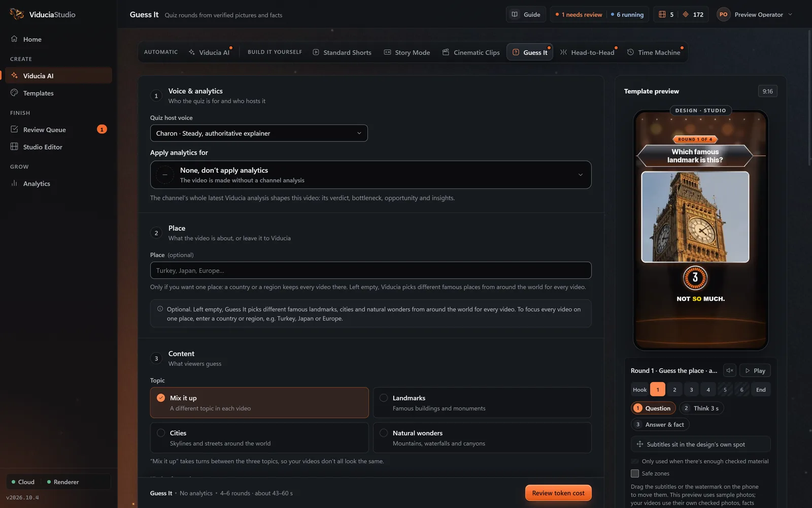
Task: Click the Head-to-Head versus icon
Action: [563, 52]
